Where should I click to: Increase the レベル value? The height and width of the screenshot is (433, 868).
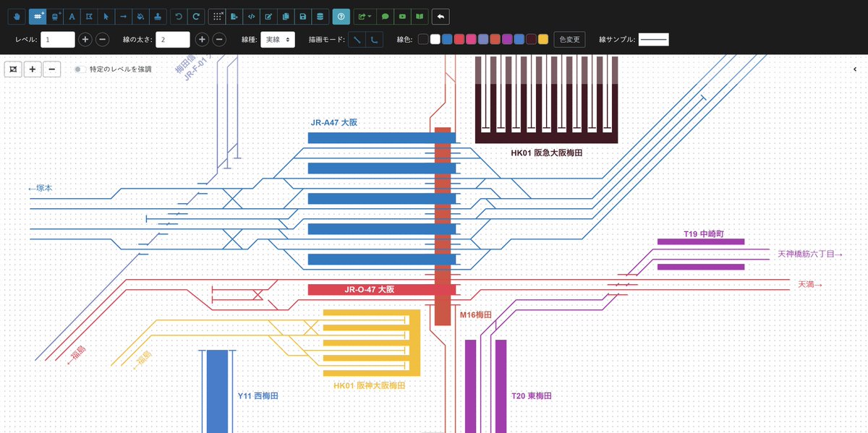coord(85,40)
